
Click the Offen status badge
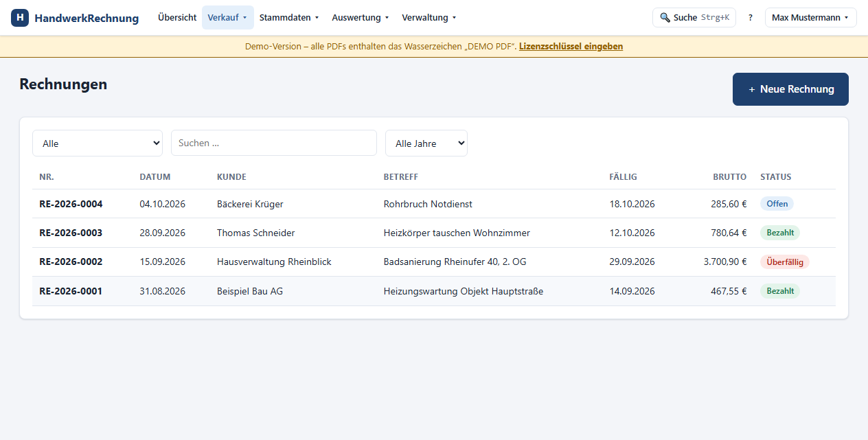pyautogui.click(x=777, y=204)
